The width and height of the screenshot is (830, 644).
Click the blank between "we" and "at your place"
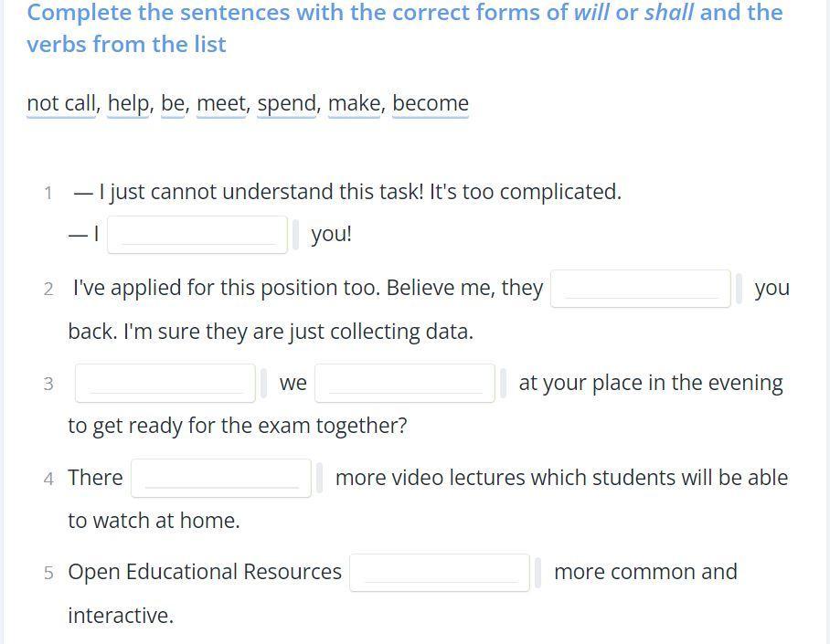405,384
